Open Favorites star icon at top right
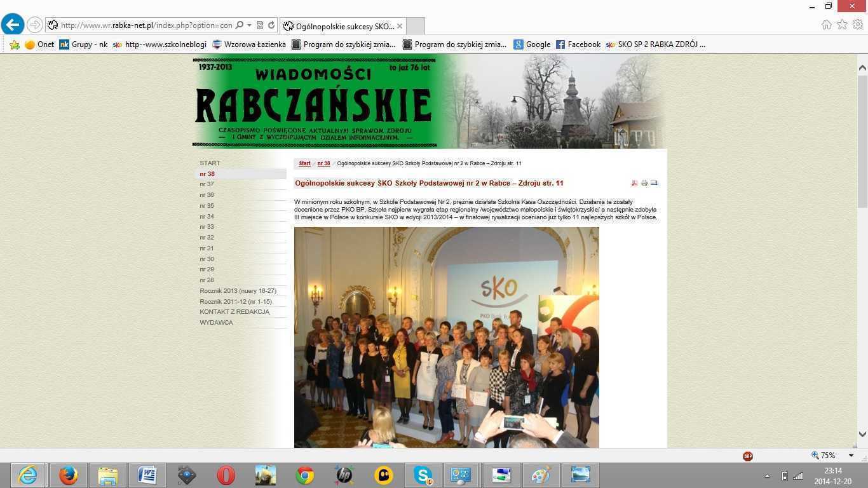This screenshot has height=488, width=868. pos(842,25)
